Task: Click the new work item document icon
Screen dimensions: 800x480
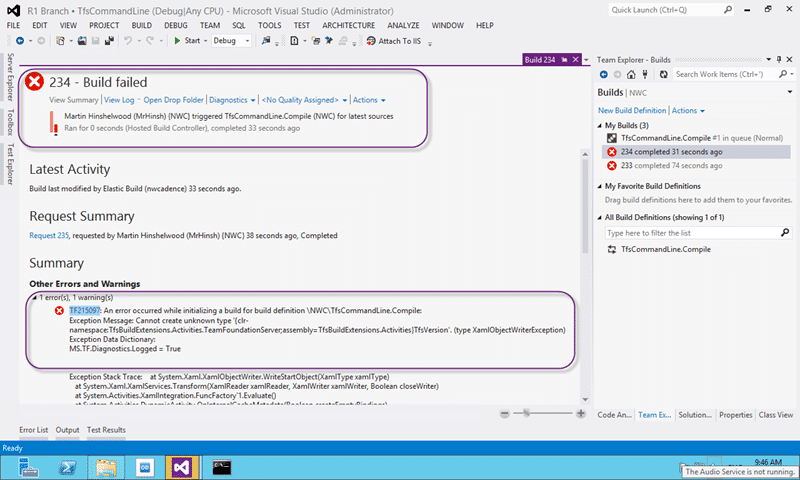Action: point(294,41)
